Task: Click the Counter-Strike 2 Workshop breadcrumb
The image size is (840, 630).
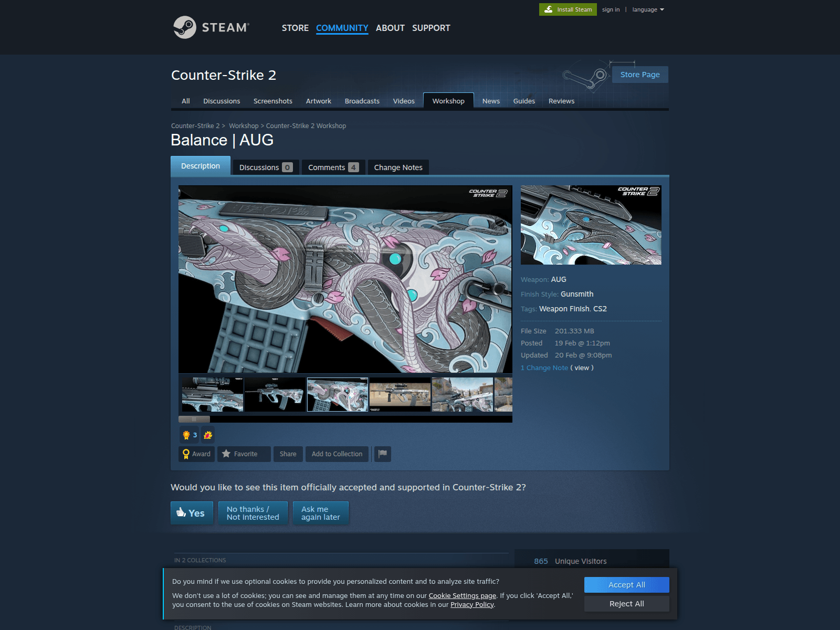Action: pyautogui.click(x=306, y=126)
